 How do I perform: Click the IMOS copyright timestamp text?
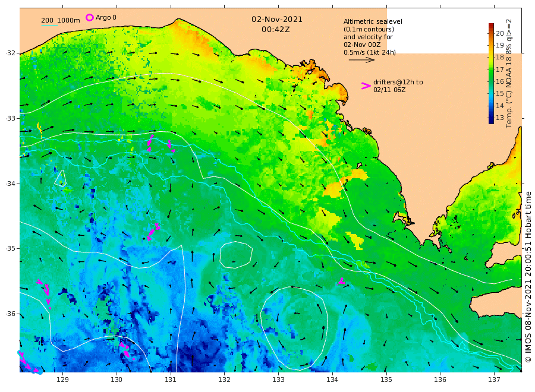pos(528,277)
